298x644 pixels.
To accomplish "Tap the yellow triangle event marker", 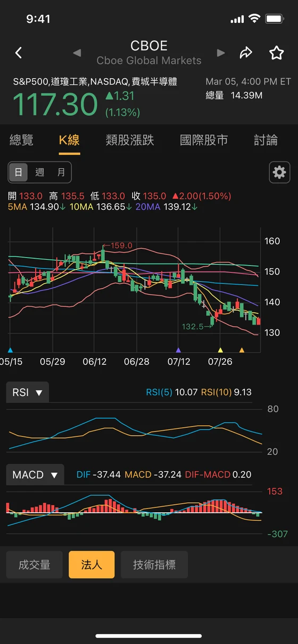I will pos(220,350).
